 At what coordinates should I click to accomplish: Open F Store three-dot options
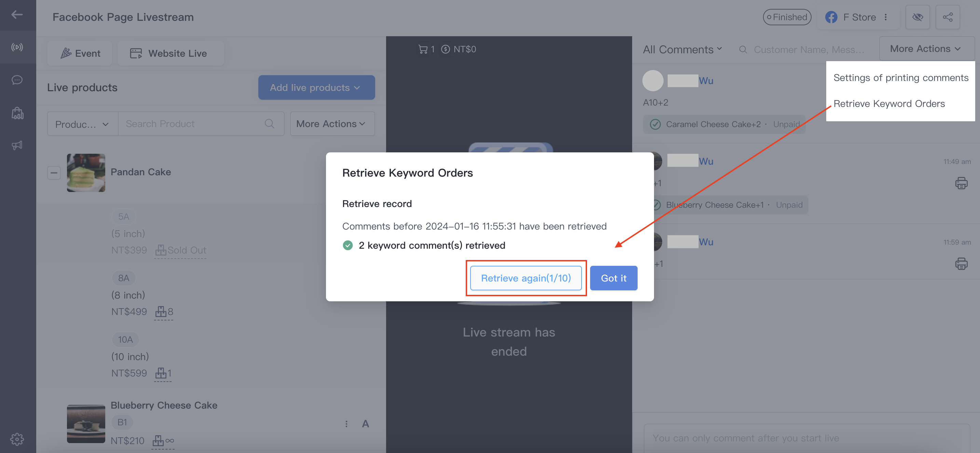pos(886,17)
